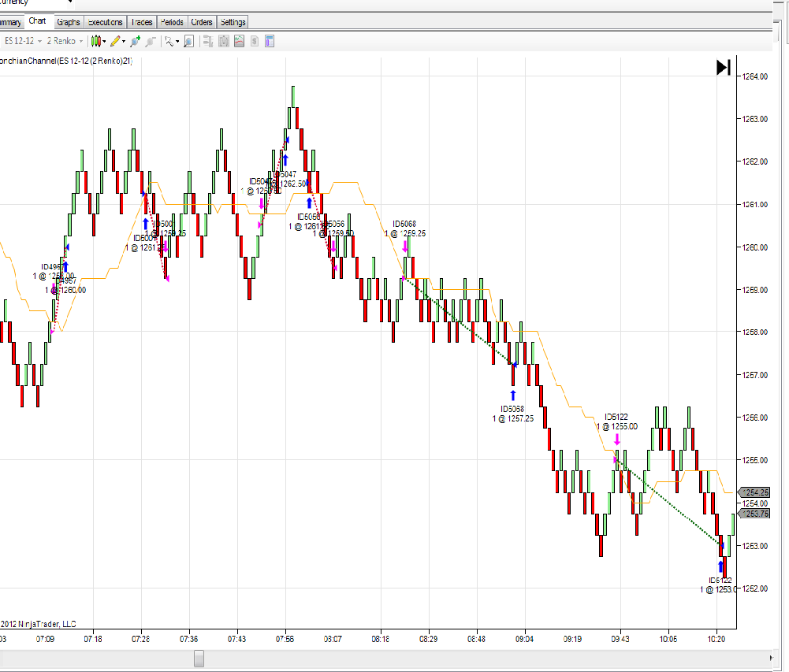Click the 1252.00 price axis label

(755, 588)
